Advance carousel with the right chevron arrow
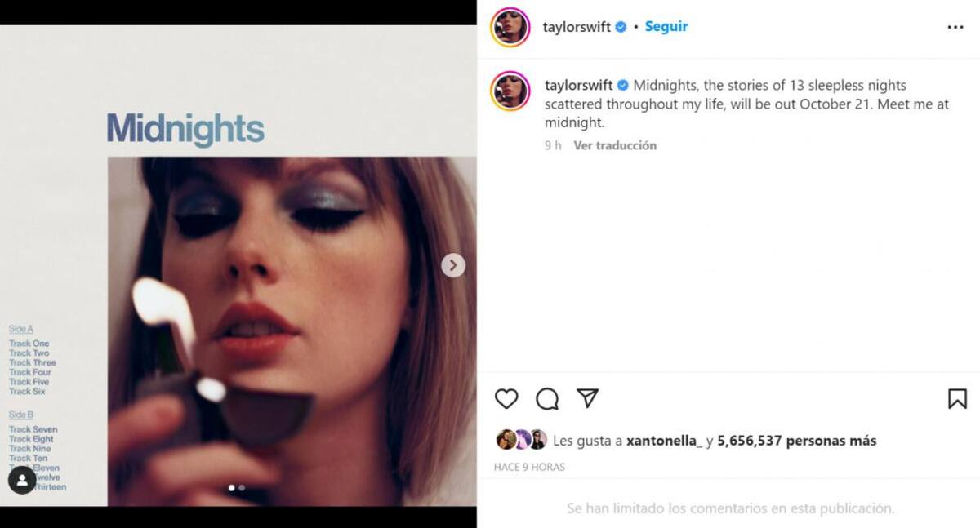The image size is (980, 528). pyautogui.click(x=452, y=265)
